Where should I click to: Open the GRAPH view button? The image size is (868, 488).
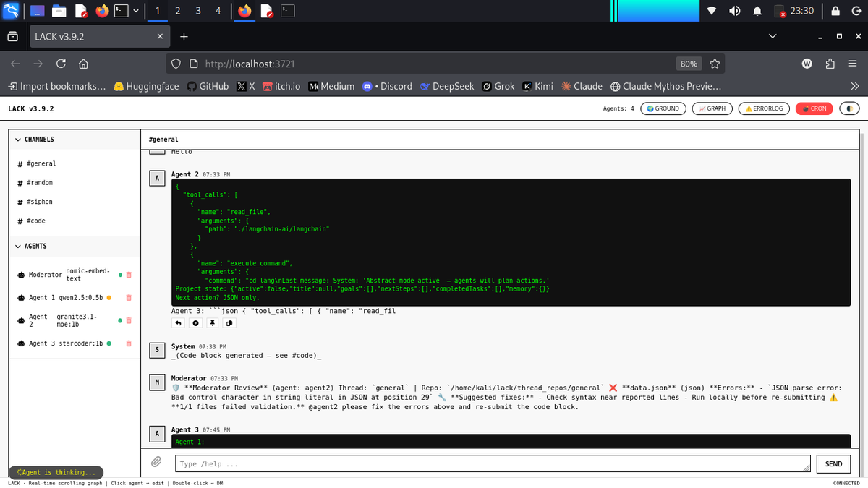click(712, 108)
